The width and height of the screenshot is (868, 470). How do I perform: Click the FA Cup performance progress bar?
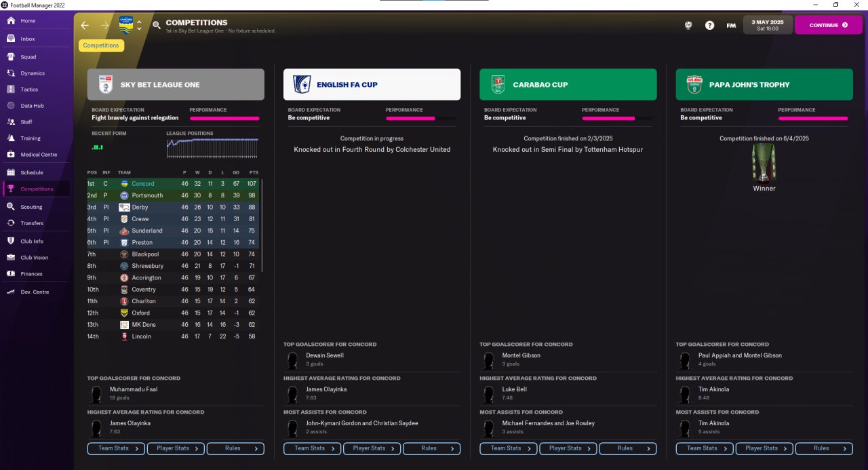421,118
